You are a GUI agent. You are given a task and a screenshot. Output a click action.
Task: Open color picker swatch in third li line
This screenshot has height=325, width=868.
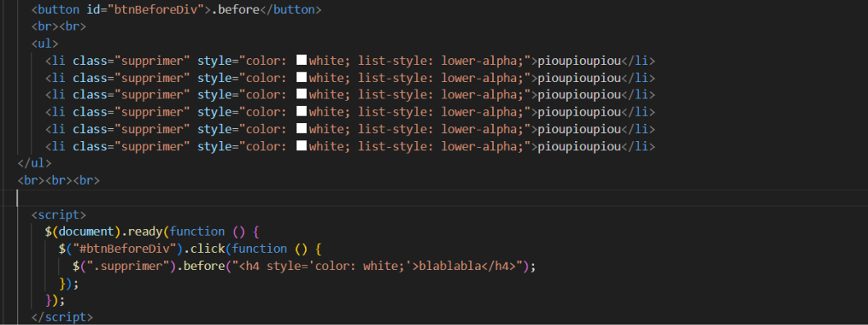click(302, 94)
